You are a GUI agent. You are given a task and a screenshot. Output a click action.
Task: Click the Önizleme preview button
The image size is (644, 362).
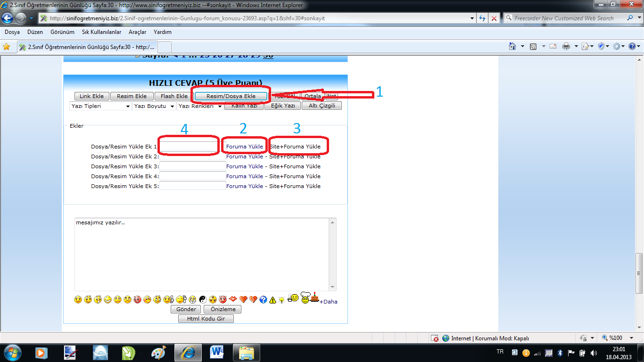coord(223,309)
